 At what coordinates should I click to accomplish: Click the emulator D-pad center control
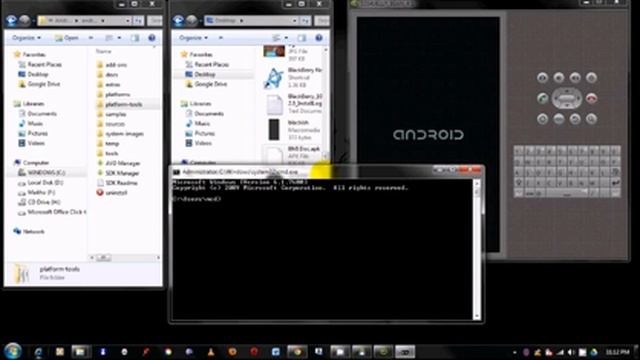[567, 98]
